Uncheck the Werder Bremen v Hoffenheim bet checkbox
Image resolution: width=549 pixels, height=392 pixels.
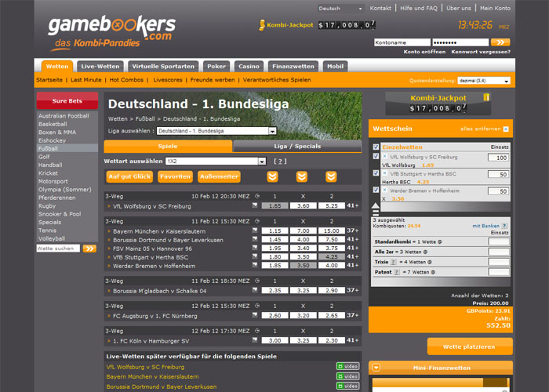[376, 190]
